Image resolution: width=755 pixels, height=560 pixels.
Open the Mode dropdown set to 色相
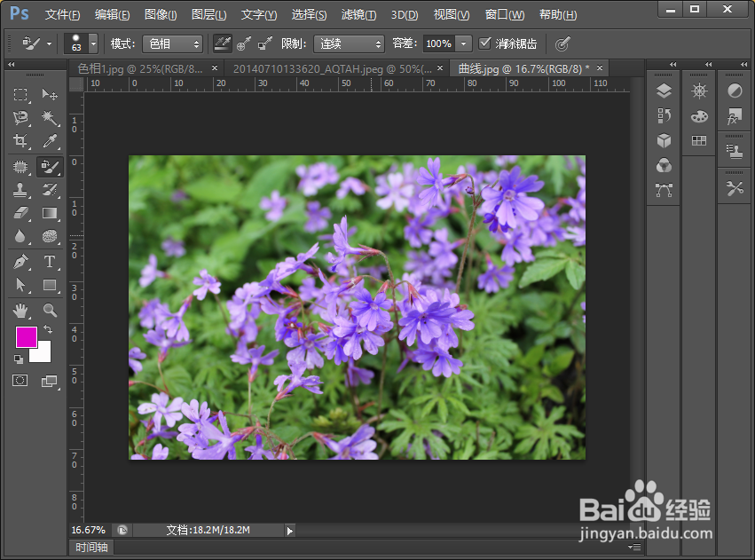(172, 43)
